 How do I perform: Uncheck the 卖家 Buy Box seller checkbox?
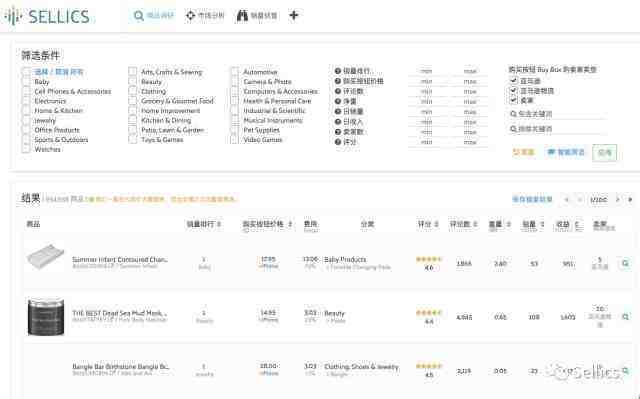pos(513,100)
